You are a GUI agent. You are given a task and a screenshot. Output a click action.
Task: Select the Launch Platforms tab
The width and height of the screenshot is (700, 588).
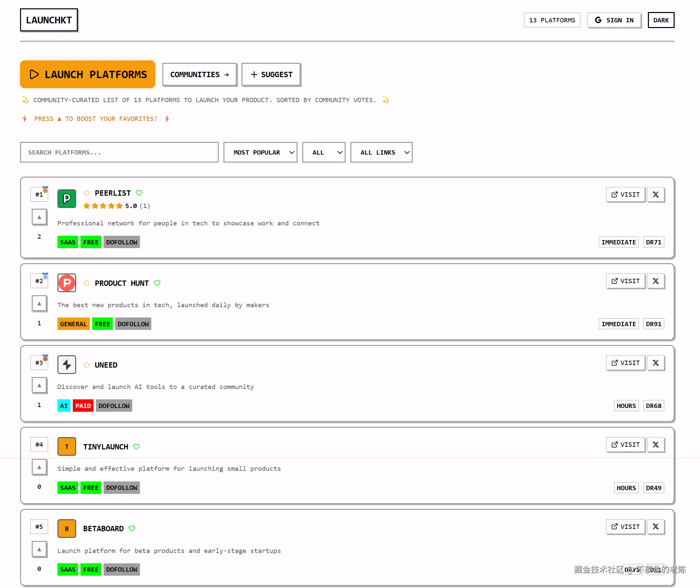[88, 74]
